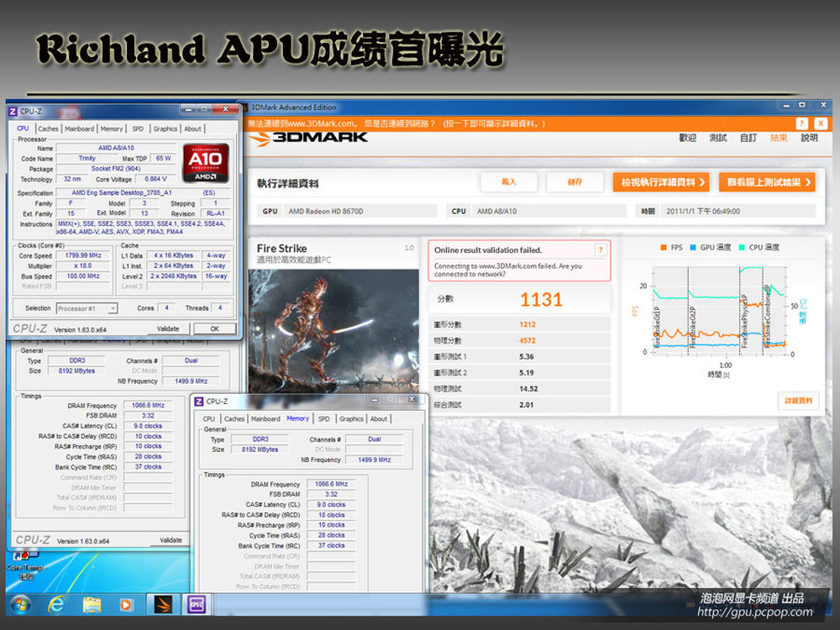840x630 pixels.
Task: Click the 綜合測試 value 2.01
Action: (526, 405)
